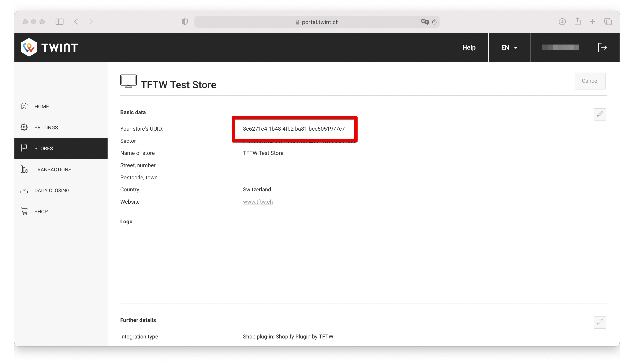This screenshot has height=364, width=634.
Task: Click the privacy shield icon
Action: (x=185, y=22)
